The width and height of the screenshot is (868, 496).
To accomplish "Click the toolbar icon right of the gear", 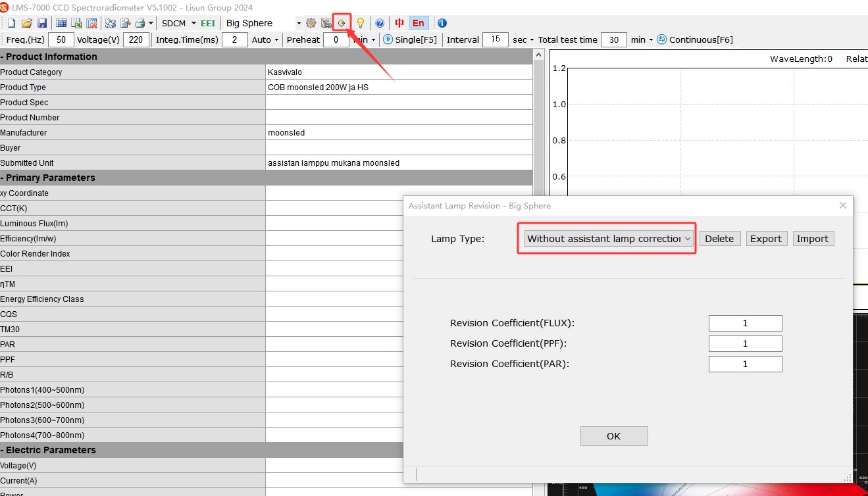I will pos(326,23).
